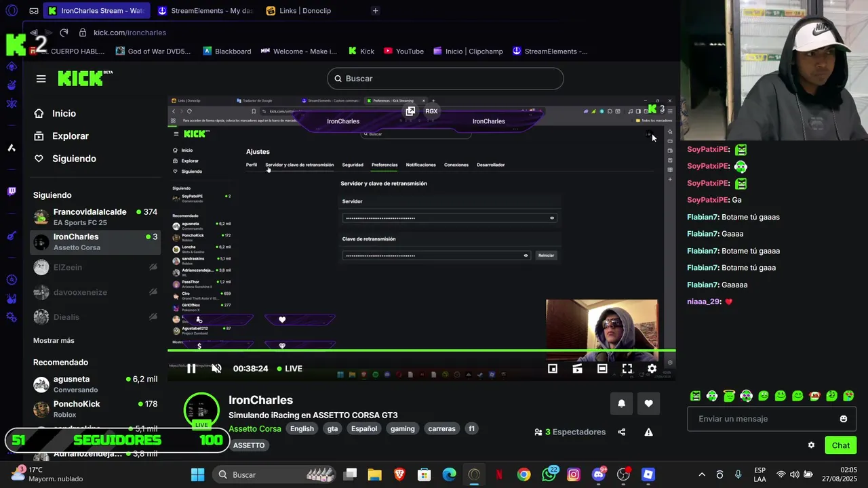Expand following list with Mostrar más
Screen dimensions: 868x488
click(x=54, y=340)
